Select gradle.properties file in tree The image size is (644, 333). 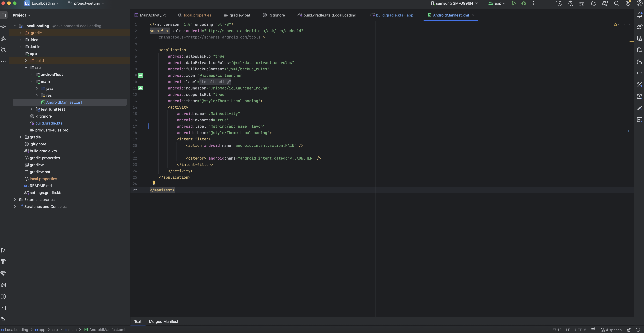point(45,158)
